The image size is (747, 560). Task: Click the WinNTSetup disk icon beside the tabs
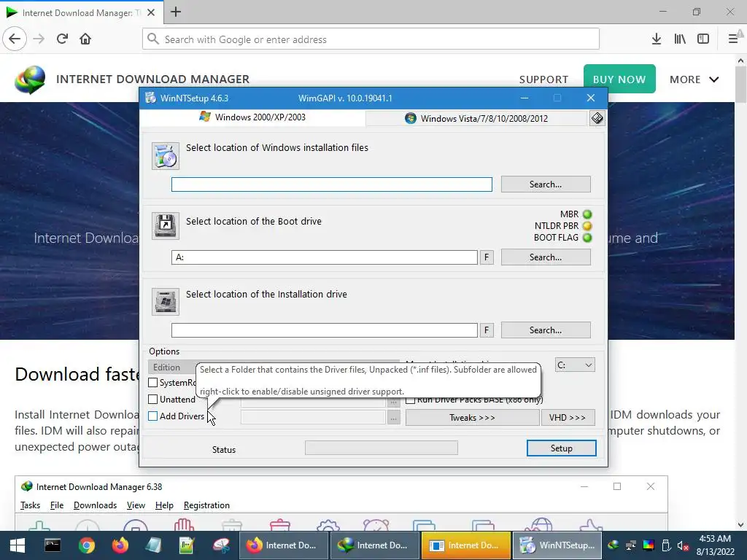point(597,118)
